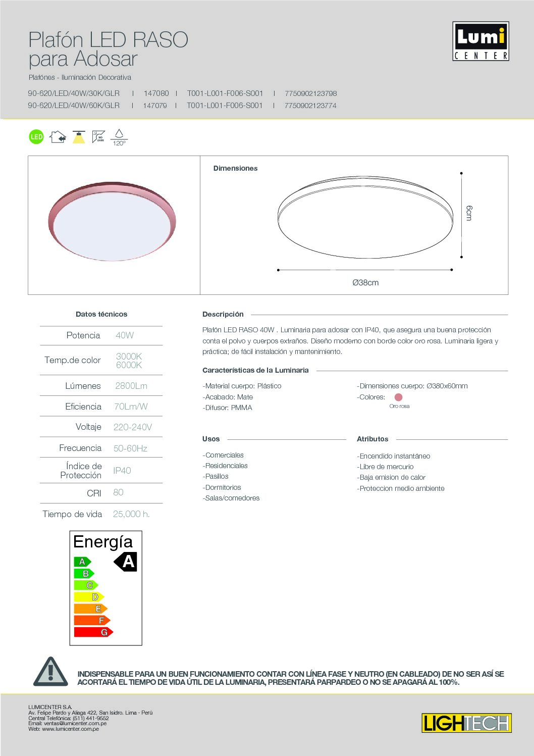This screenshot has width=534, height=756.
Task: Click item number 147080
Action: click(x=156, y=93)
